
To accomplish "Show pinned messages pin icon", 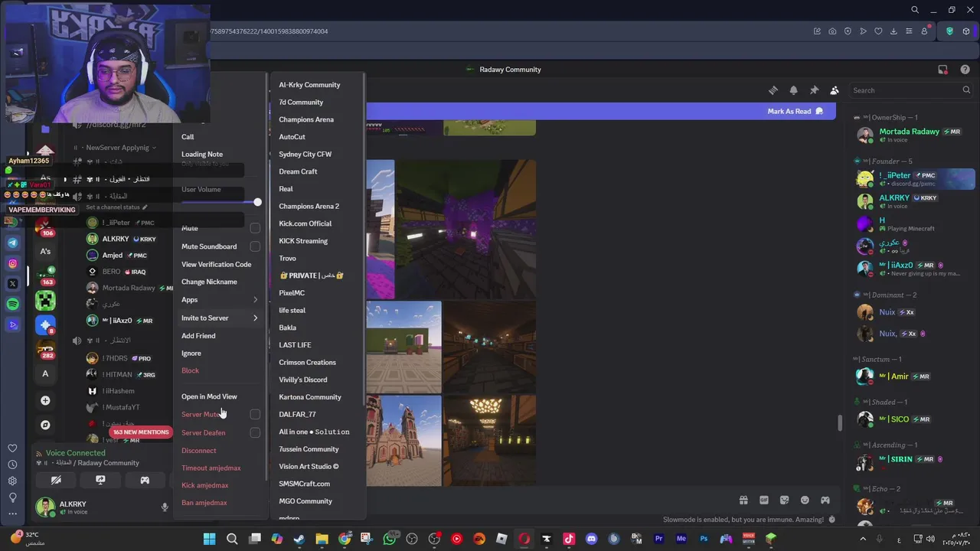I will [814, 90].
